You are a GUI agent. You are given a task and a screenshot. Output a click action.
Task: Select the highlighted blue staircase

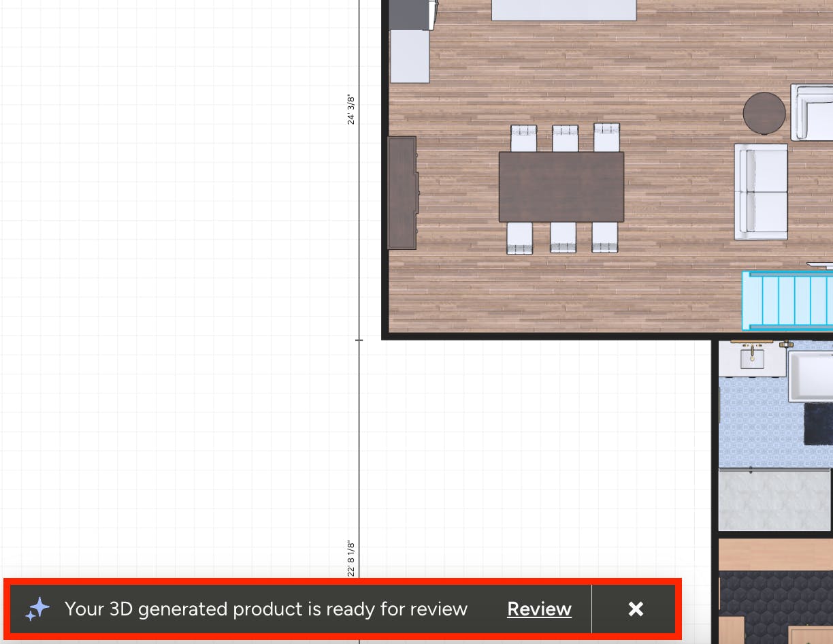[x=787, y=300]
